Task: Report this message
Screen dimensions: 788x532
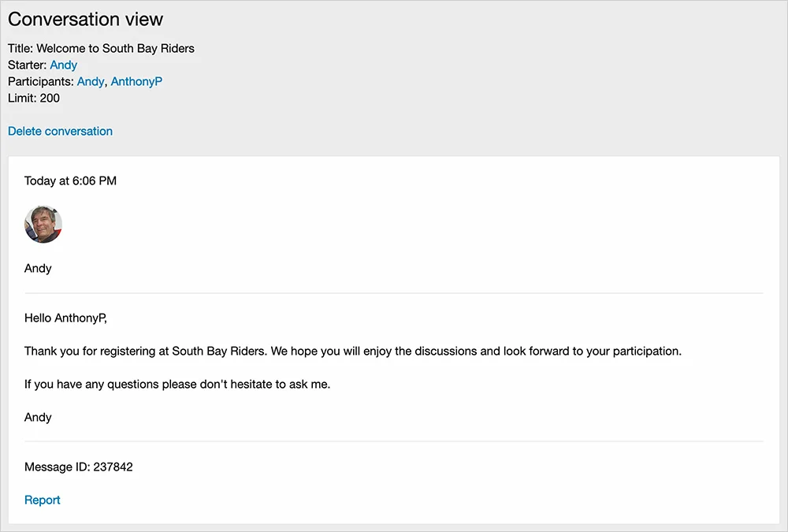Action: pos(43,500)
